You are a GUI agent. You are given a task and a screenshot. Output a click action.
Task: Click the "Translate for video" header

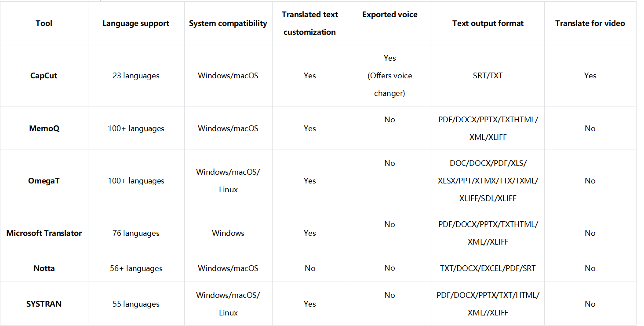tap(590, 23)
